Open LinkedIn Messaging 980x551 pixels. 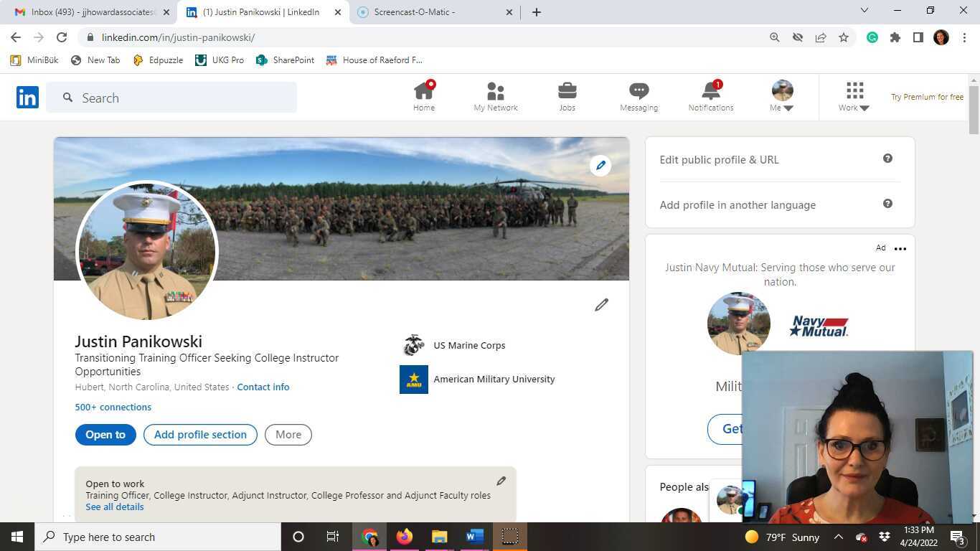point(638,97)
